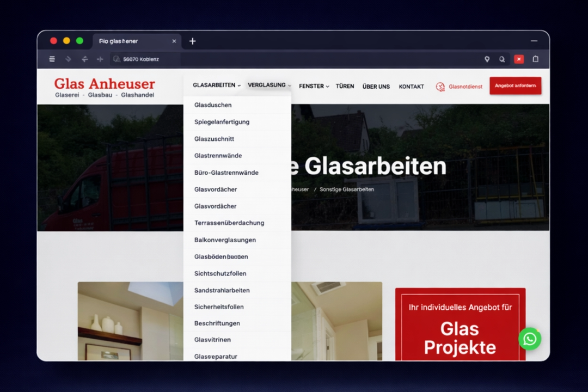
Task: Click the back navigation arrow
Action: pos(84,59)
